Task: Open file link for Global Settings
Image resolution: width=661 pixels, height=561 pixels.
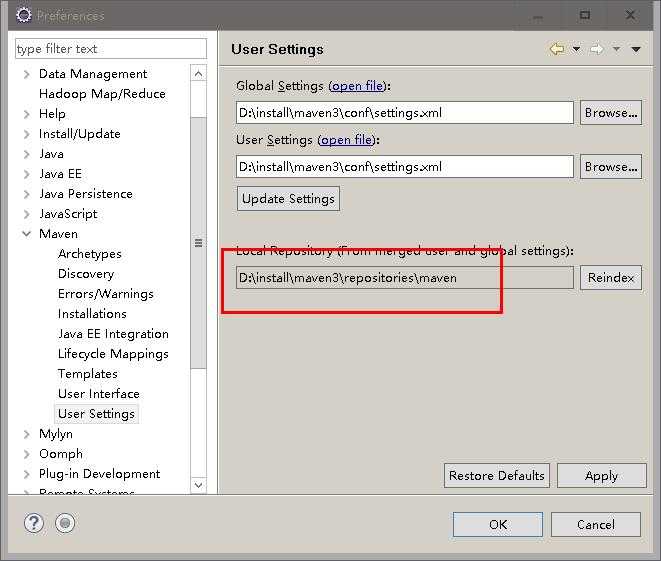Action: tap(358, 86)
